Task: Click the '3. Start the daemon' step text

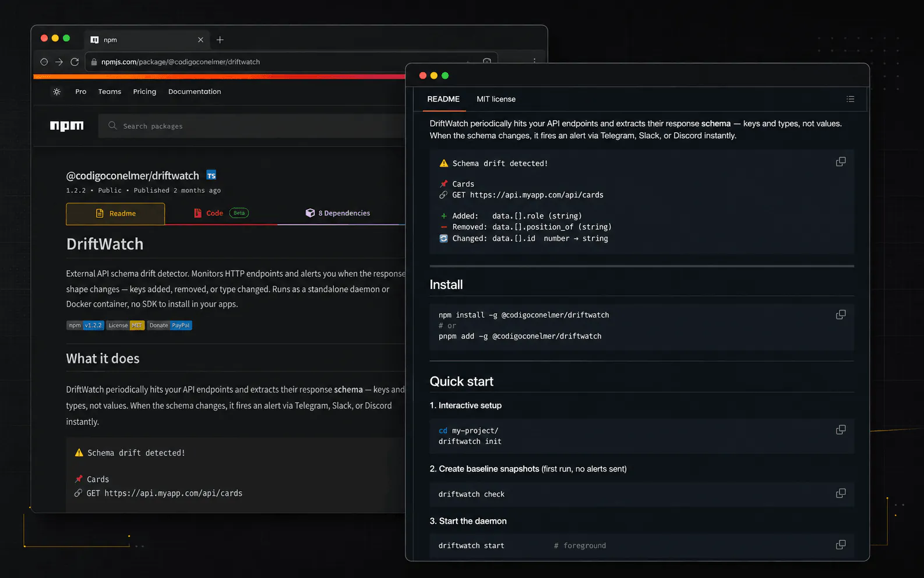Action: tap(468, 521)
